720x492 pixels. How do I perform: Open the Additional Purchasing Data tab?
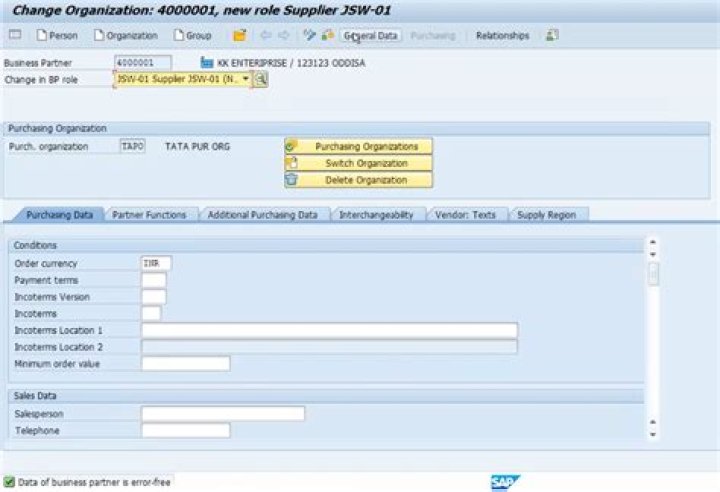coord(262,215)
